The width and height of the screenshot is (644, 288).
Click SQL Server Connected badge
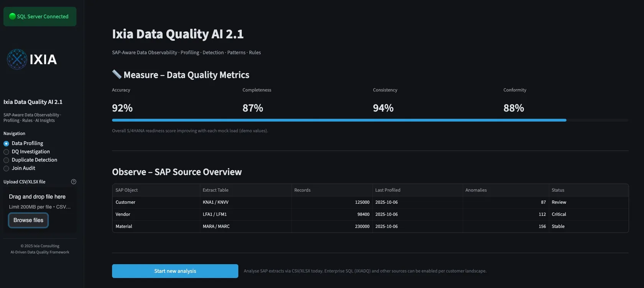40,16
